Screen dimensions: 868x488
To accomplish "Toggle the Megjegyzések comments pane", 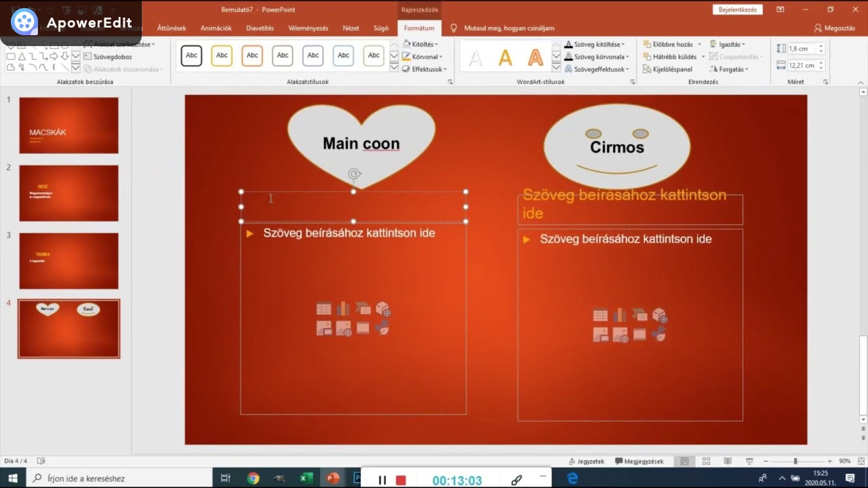I will (639, 461).
